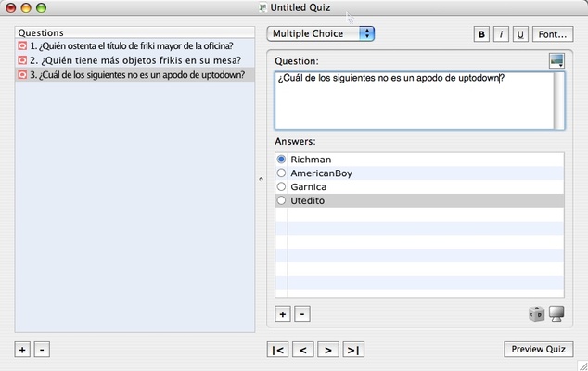Mark Garnica as the correct answer

click(x=281, y=186)
